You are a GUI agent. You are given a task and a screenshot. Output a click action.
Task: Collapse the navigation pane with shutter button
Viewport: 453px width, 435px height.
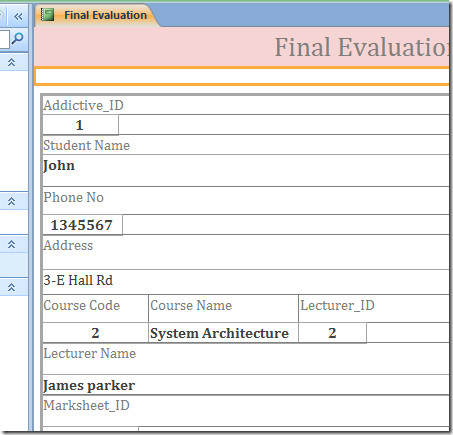pyautogui.click(x=18, y=16)
